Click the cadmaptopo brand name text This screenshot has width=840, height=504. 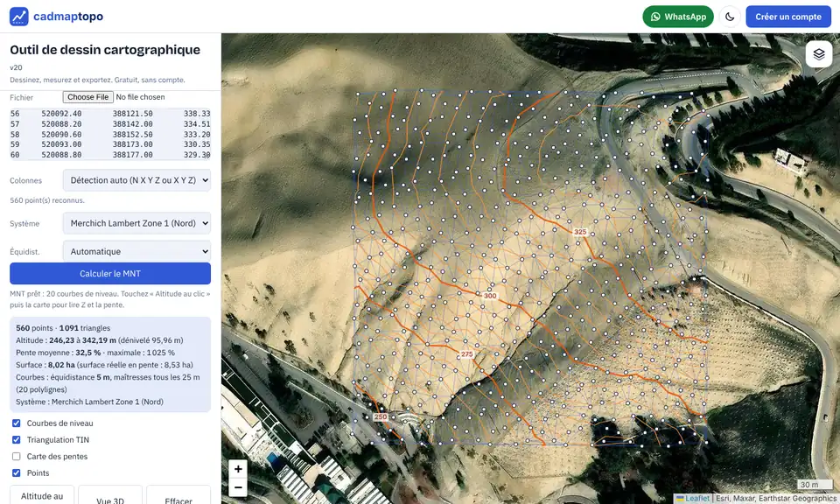click(68, 17)
